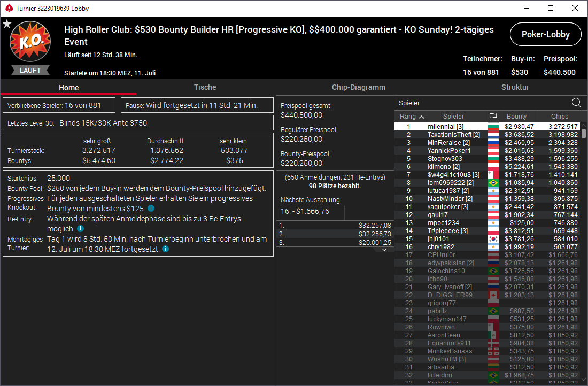Show info about Re-Entry rules
The width and height of the screenshot is (588, 386).
81,228
